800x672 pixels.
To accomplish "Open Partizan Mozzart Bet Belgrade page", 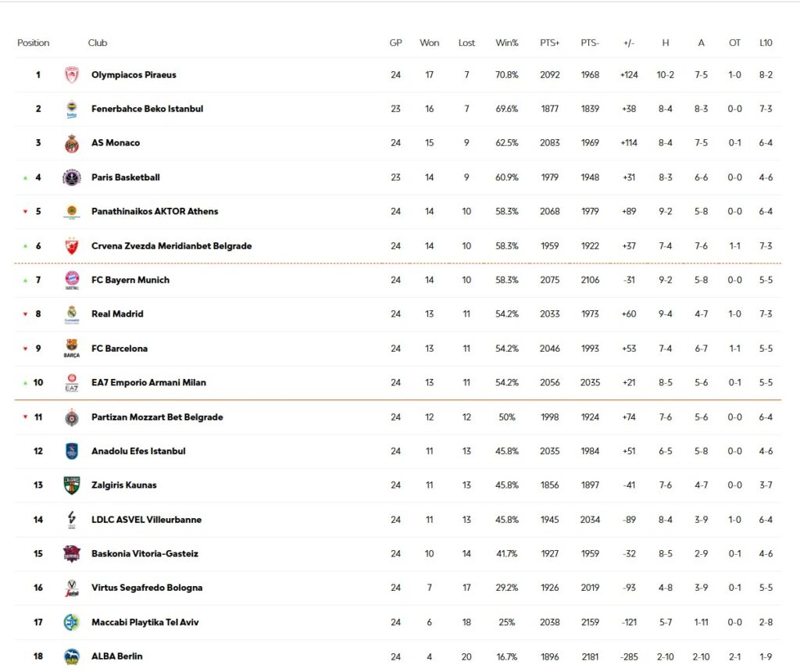I will (x=157, y=417).
